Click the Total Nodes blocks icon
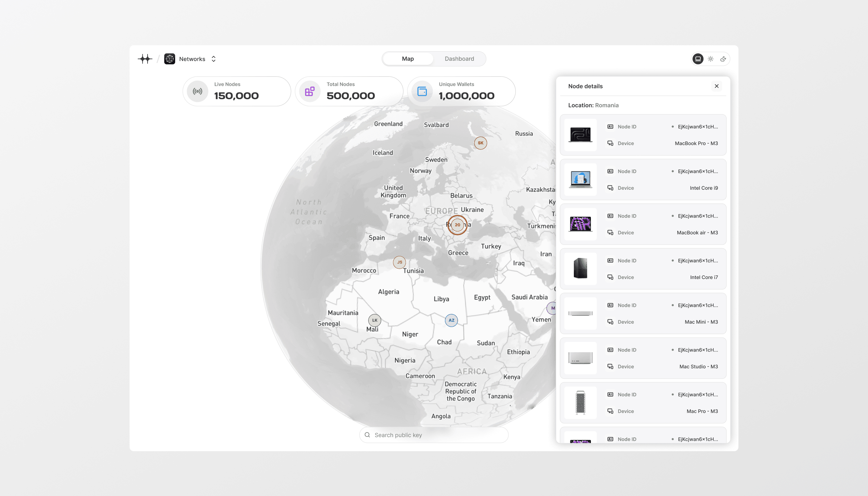This screenshot has height=496, width=868. click(x=310, y=91)
